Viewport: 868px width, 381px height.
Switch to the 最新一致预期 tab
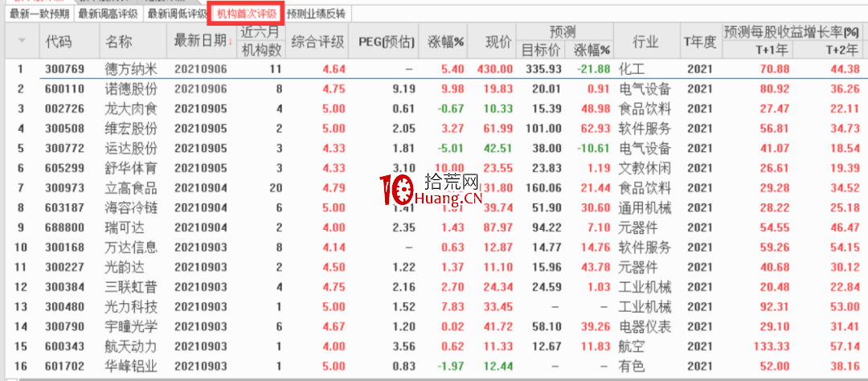(39, 14)
